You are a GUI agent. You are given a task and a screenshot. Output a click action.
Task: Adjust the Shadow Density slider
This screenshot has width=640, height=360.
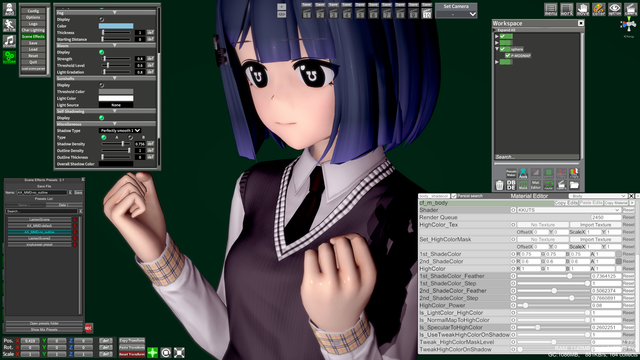(116, 144)
